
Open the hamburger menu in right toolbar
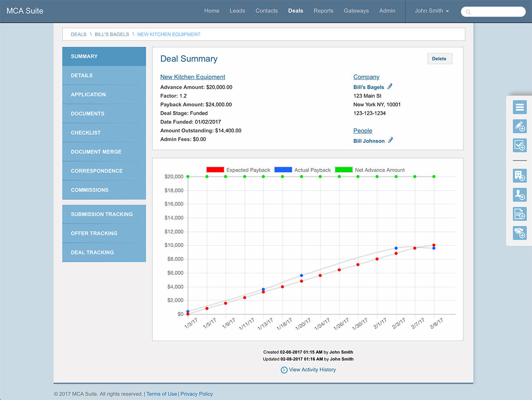tap(519, 107)
